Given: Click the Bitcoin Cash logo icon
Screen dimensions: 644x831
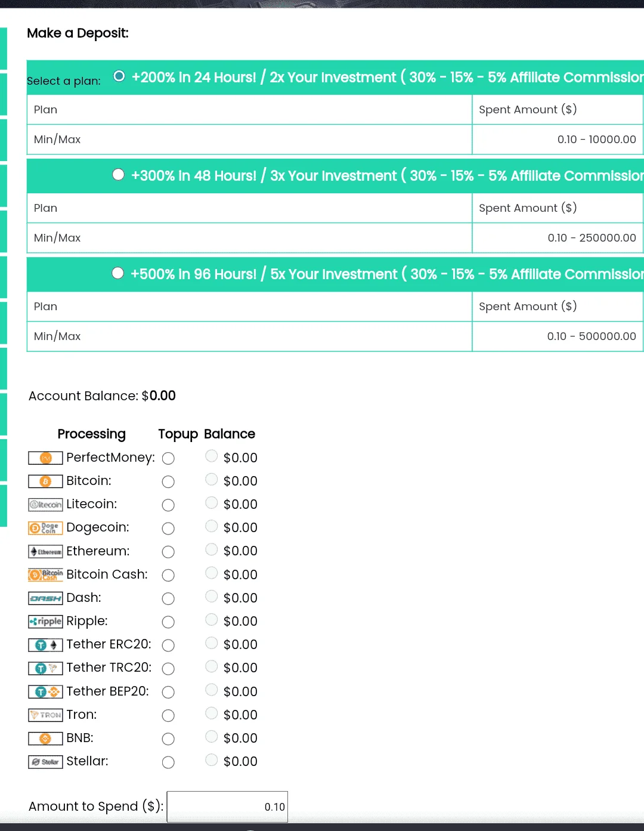Looking at the screenshot, I should pos(45,575).
